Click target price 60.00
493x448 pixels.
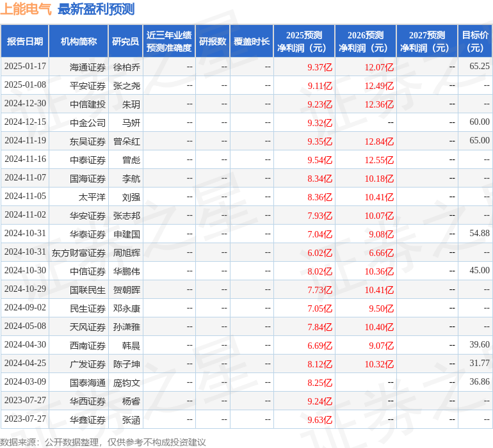[x=480, y=122]
